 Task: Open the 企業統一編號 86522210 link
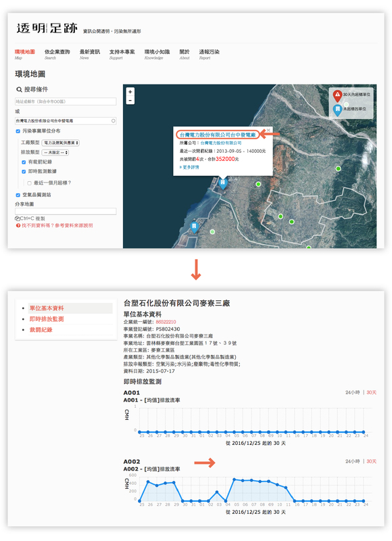166,322
